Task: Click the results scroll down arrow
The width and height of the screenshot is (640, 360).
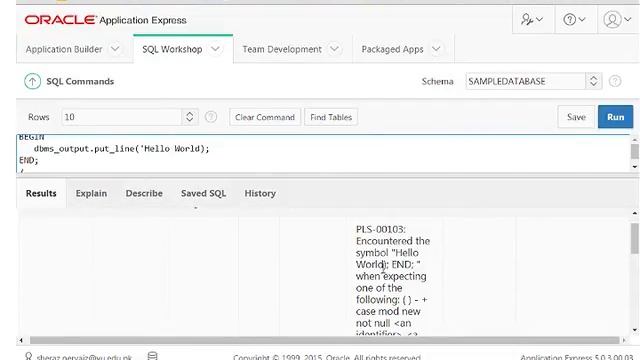Action: 635,330
